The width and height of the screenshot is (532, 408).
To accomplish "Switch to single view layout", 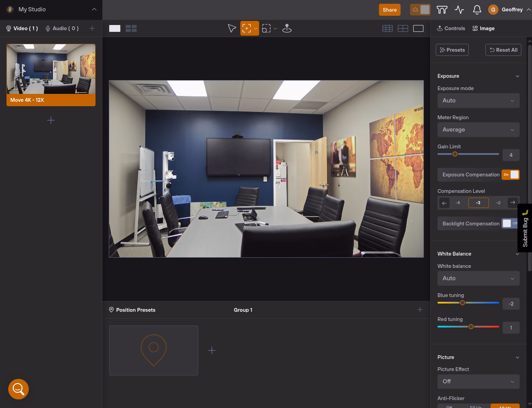I will click(115, 28).
